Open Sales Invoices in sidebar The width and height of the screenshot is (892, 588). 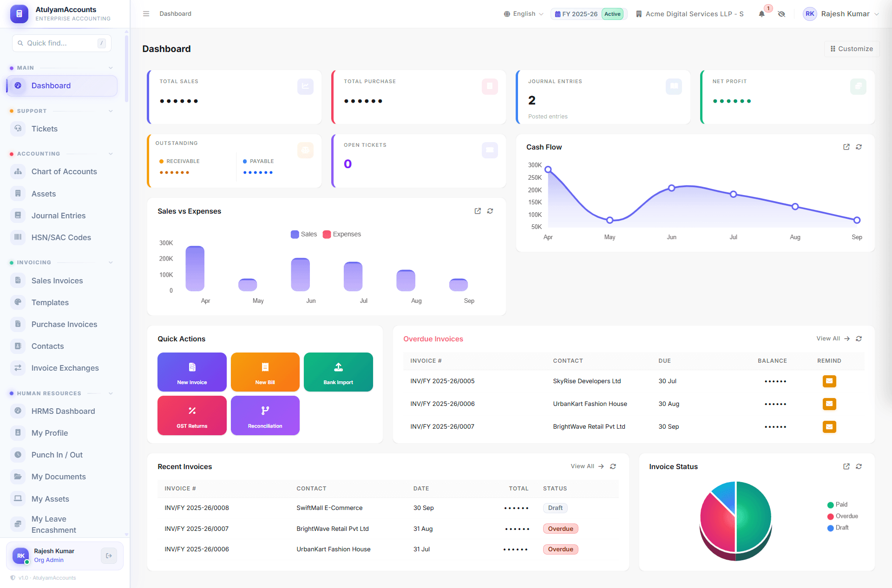pos(62,281)
